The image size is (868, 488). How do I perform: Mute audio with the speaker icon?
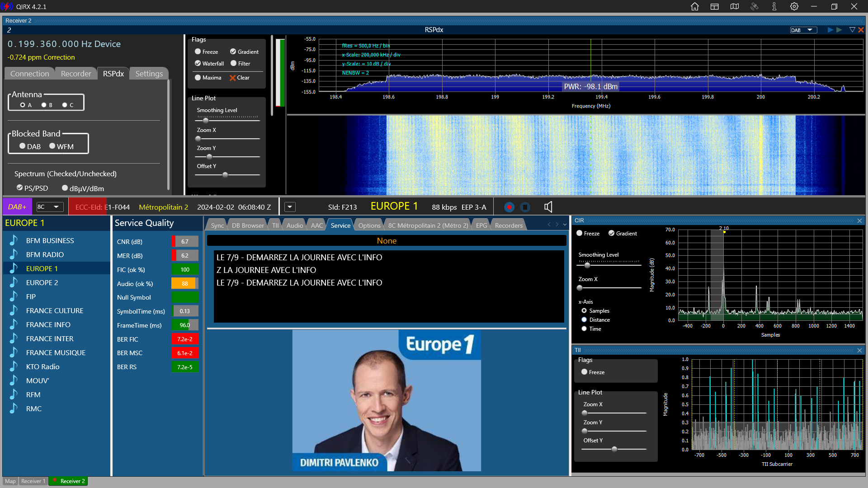coord(548,207)
